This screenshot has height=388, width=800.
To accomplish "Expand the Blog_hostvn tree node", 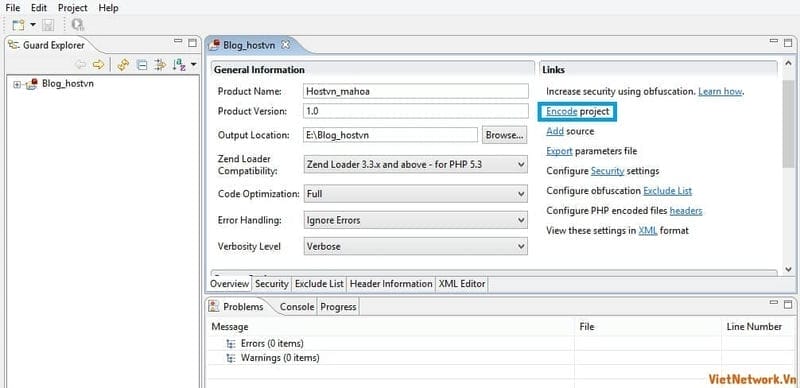I will point(17,85).
